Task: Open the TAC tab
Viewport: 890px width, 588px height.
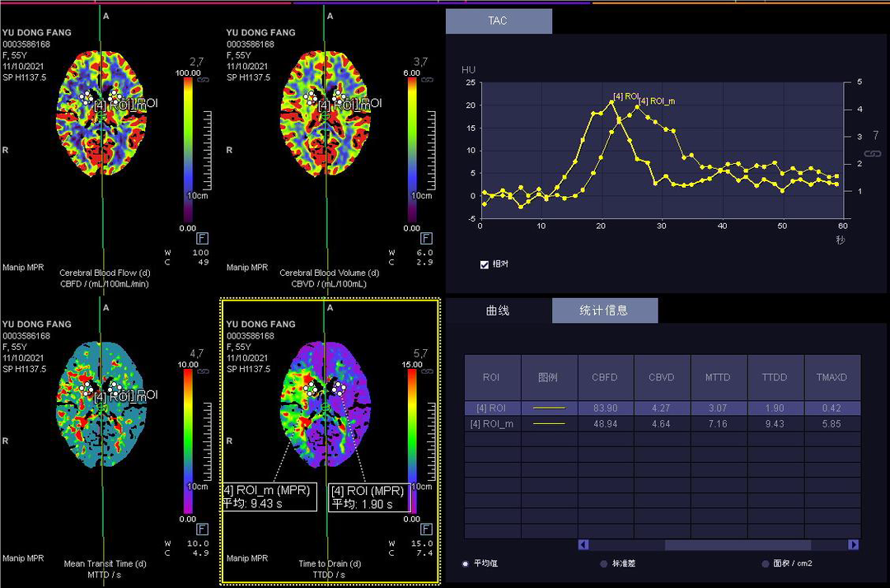Action: (x=499, y=21)
